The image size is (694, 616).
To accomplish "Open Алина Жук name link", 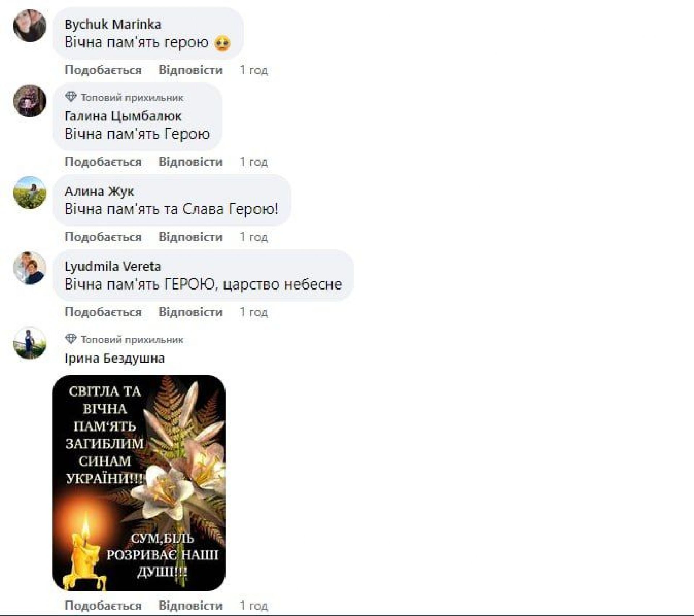I will pyautogui.click(x=99, y=191).
